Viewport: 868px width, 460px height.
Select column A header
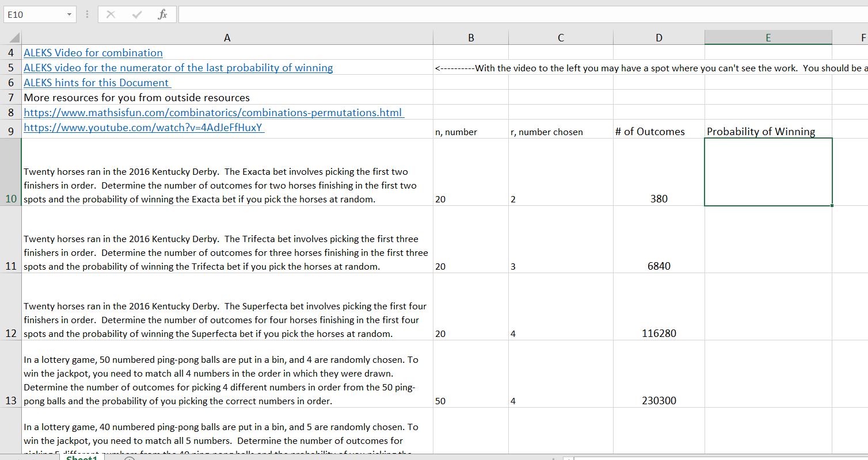pos(227,38)
